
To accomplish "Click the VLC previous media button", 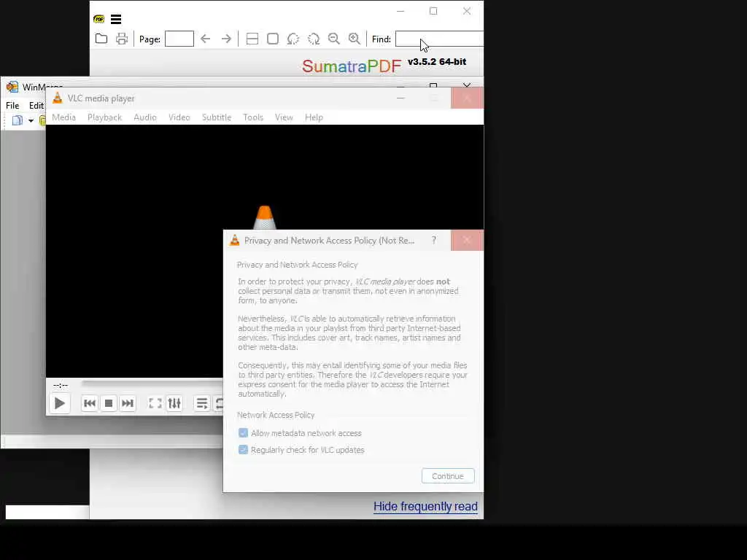I will pyautogui.click(x=90, y=403).
